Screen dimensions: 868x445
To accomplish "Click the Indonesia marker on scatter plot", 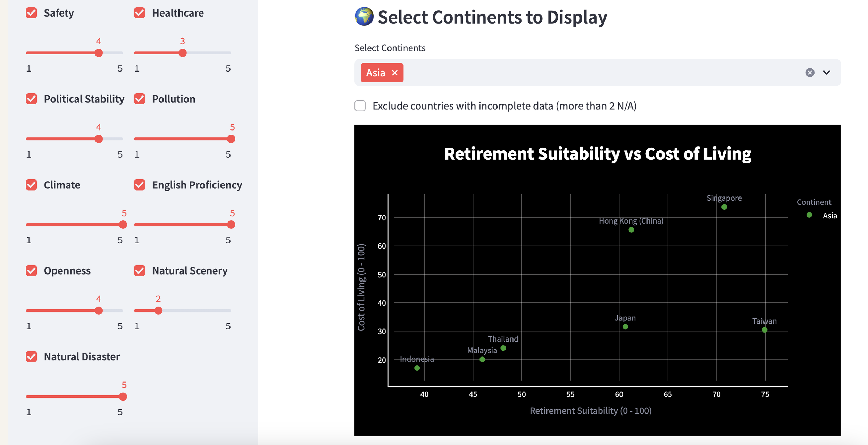I will coord(417,368).
